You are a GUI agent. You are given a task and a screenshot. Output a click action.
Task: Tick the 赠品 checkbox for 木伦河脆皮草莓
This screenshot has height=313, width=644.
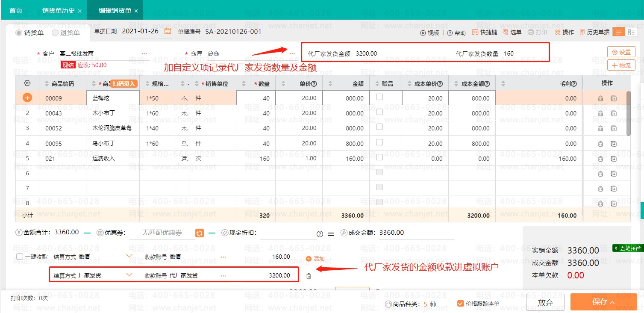(379, 127)
